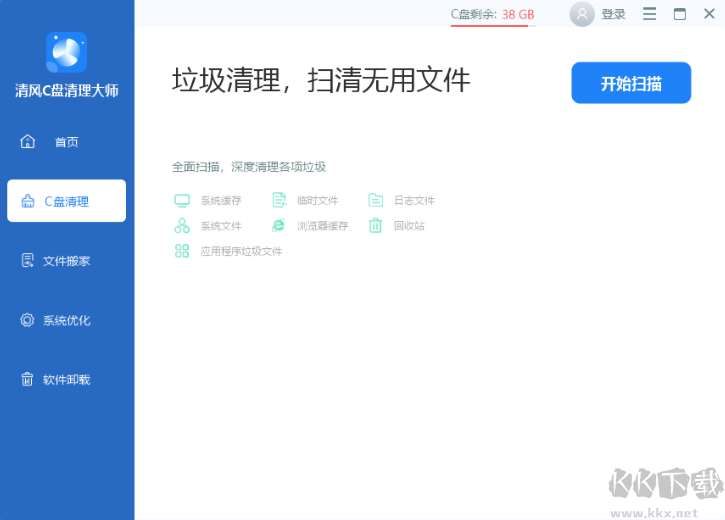Click the 浏览器缓存 label
Viewport: 725px width, 520px height.
coord(323,226)
